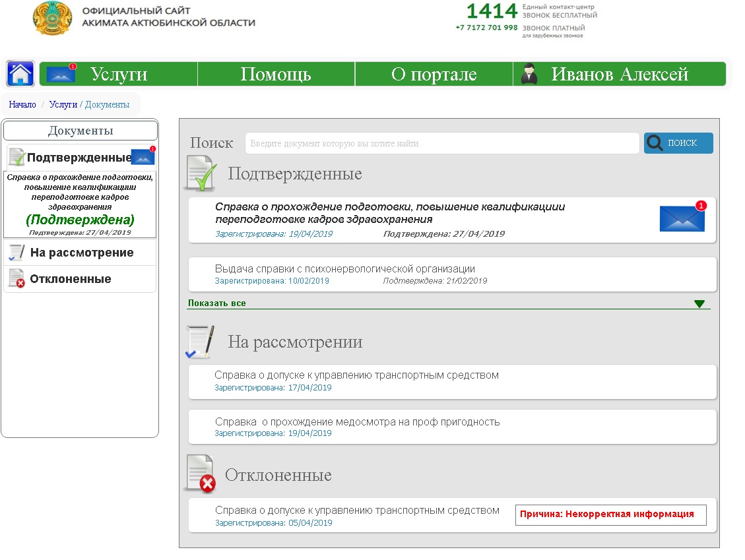Viewport: 745px width, 560px height.
Task: Click Зарегистрирована: 19/04/2019 on медосмотр card
Action: tap(273, 433)
